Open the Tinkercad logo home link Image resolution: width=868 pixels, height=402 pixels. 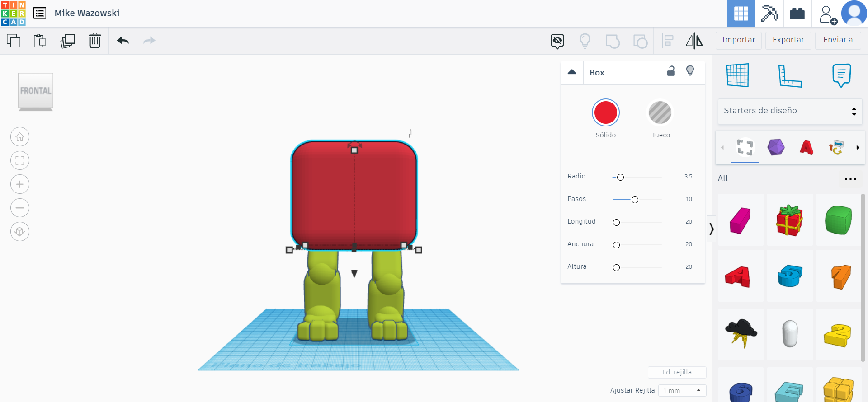tap(14, 14)
